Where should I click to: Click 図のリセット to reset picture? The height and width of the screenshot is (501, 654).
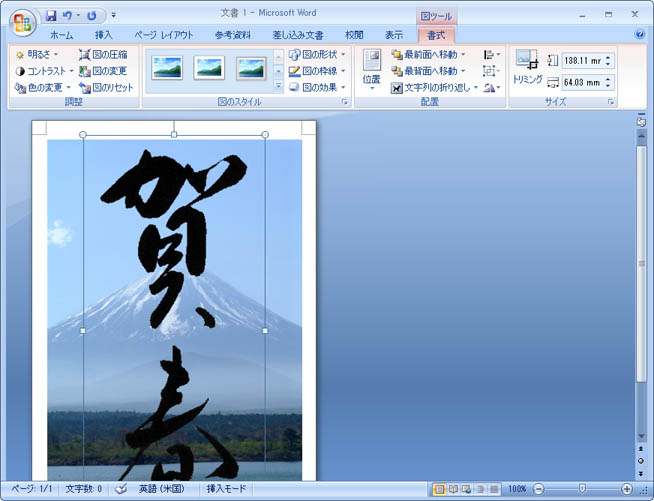click(x=105, y=88)
